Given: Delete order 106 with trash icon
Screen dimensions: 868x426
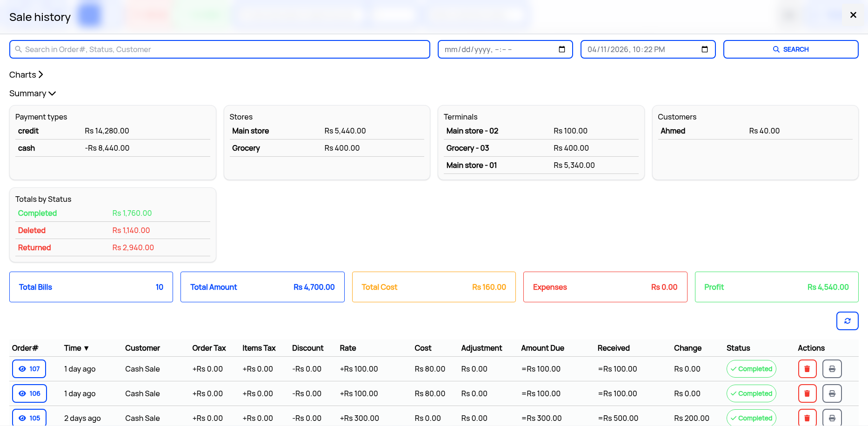Looking at the screenshot, I should click(807, 393).
